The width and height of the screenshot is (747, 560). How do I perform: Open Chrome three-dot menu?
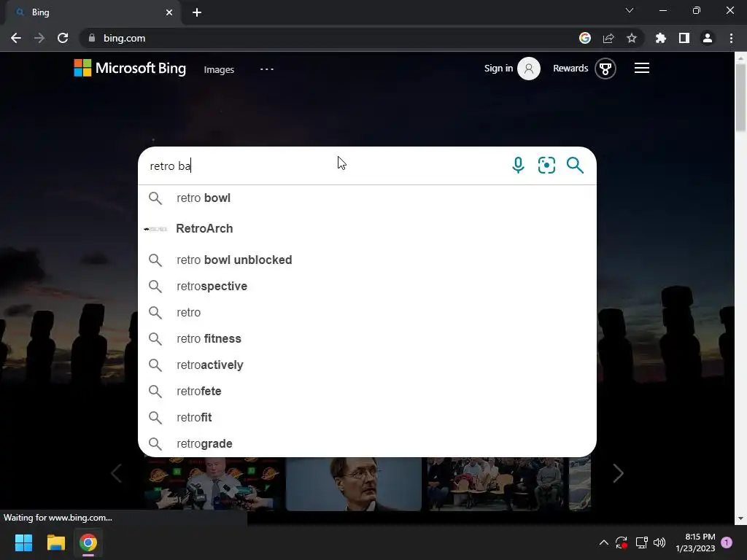731,38
